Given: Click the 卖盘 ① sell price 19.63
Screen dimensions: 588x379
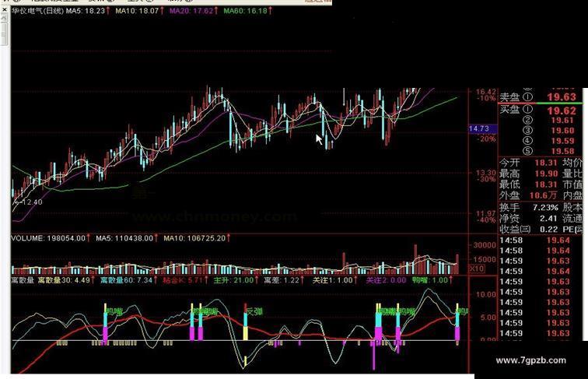Looking at the screenshot, I should click(562, 97).
